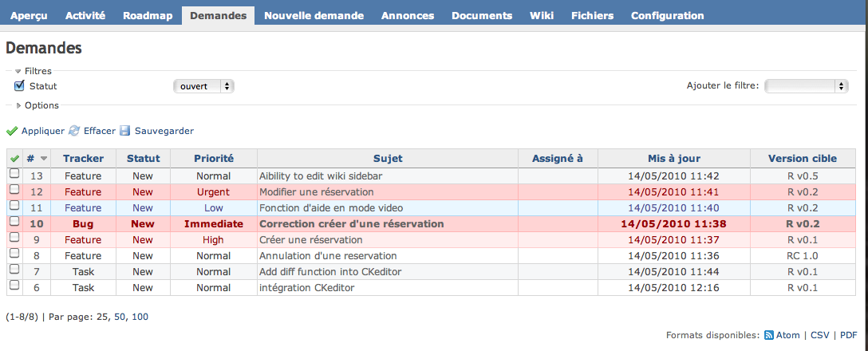Open the Statut 'ouvert' dropdown
The image size is (868, 351).
point(203,86)
